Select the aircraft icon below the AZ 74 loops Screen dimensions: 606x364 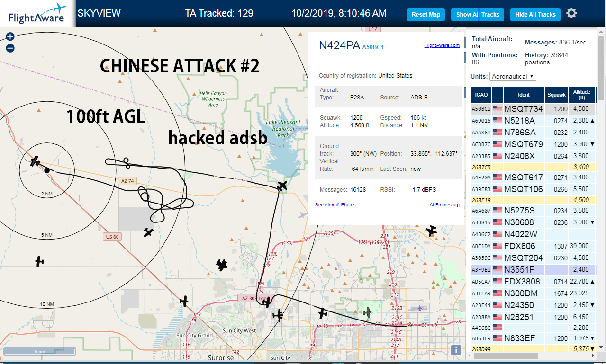click(149, 232)
